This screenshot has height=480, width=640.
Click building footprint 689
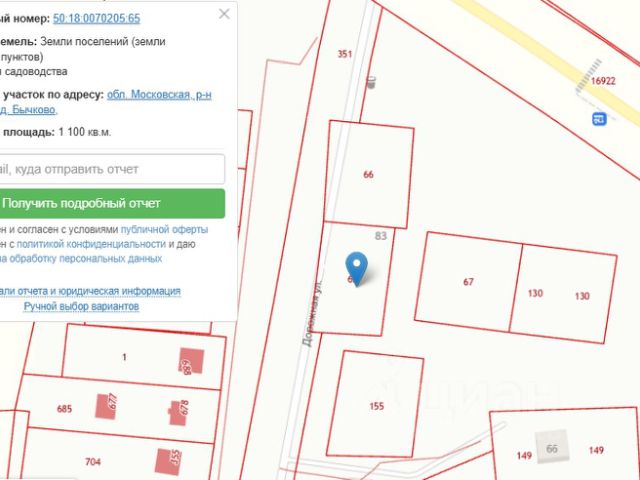tap(191, 360)
